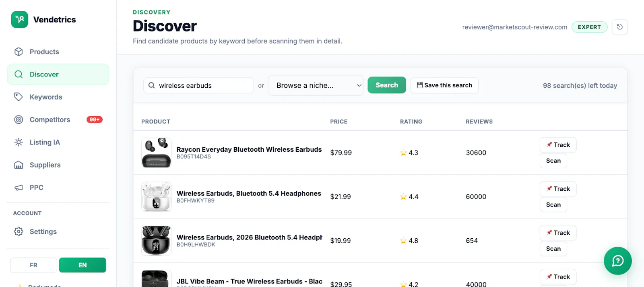Click the RATING column header

pos(411,122)
